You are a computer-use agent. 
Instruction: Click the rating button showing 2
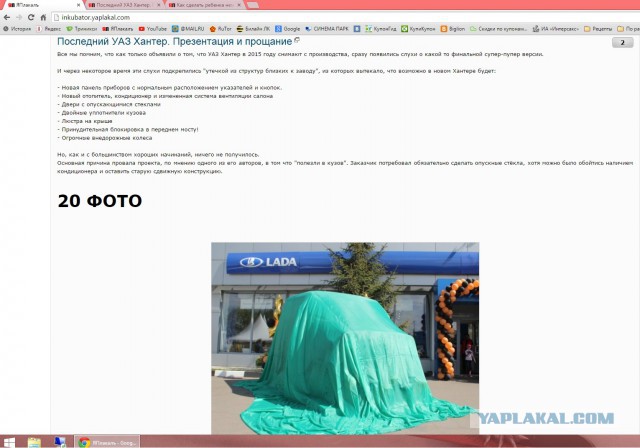coord(622,42)
